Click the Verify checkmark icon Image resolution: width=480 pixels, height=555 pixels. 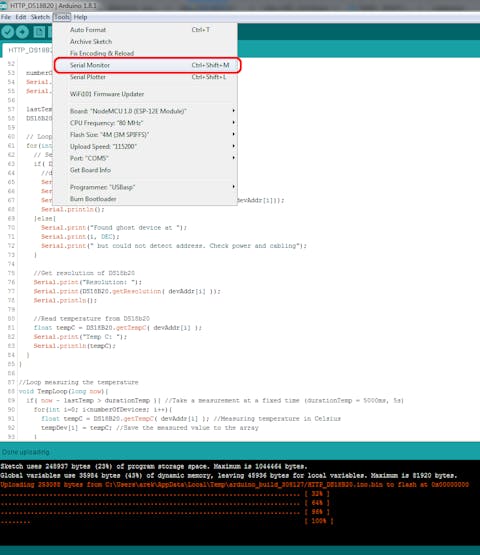tap(7, 32)
